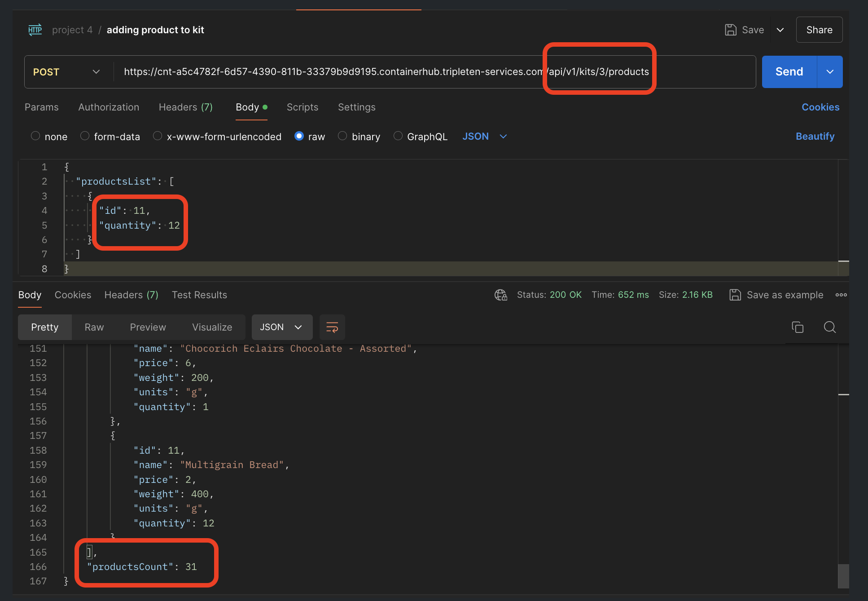Screen dimensions: 868x601
Task: Select the raw body type
Action: (x=299, y=136)
